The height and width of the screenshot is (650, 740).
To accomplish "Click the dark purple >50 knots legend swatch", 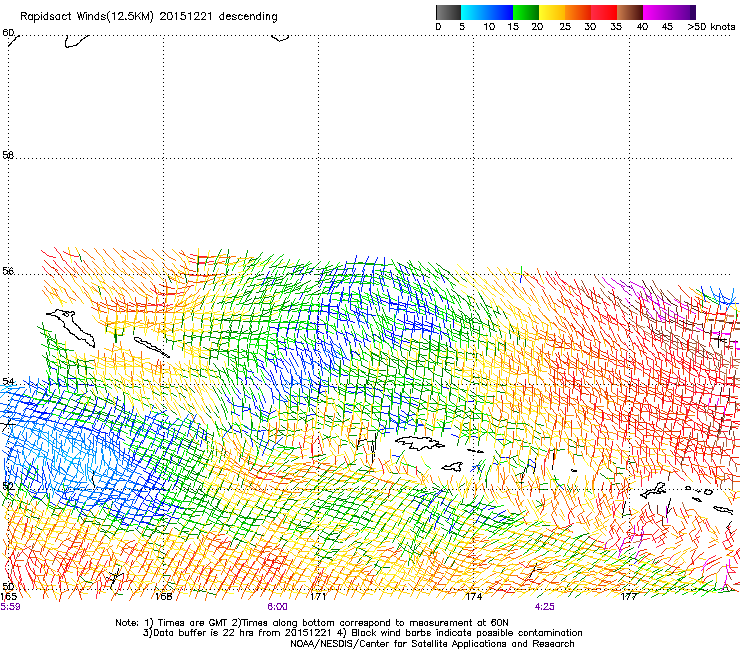I will (693, 12).
